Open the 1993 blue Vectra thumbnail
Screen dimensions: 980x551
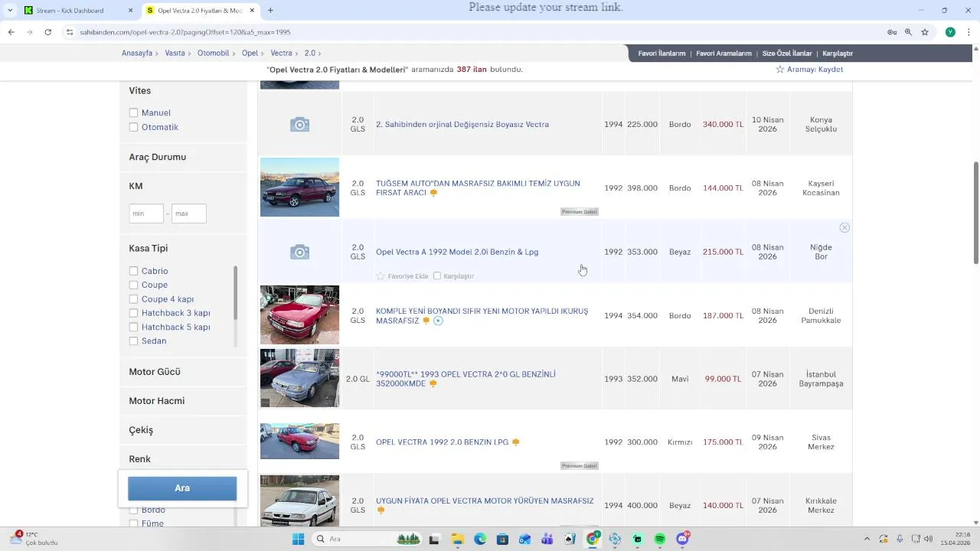click(299, 378)
